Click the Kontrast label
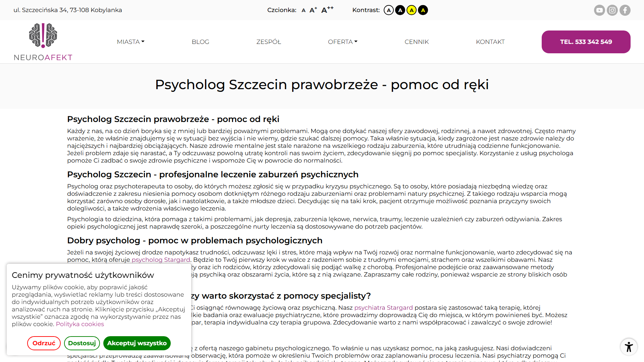Screen dimensions: 644x362 366,10
